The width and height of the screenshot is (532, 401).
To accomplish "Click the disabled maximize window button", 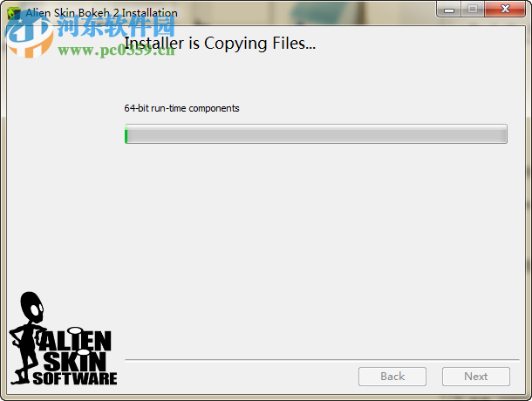I will point(473,10).
